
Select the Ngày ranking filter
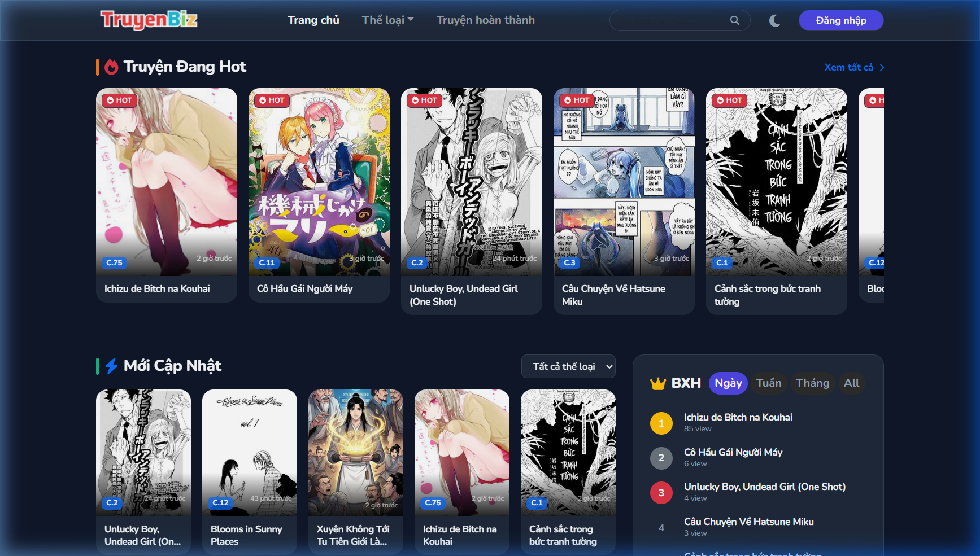pos(728,383)
